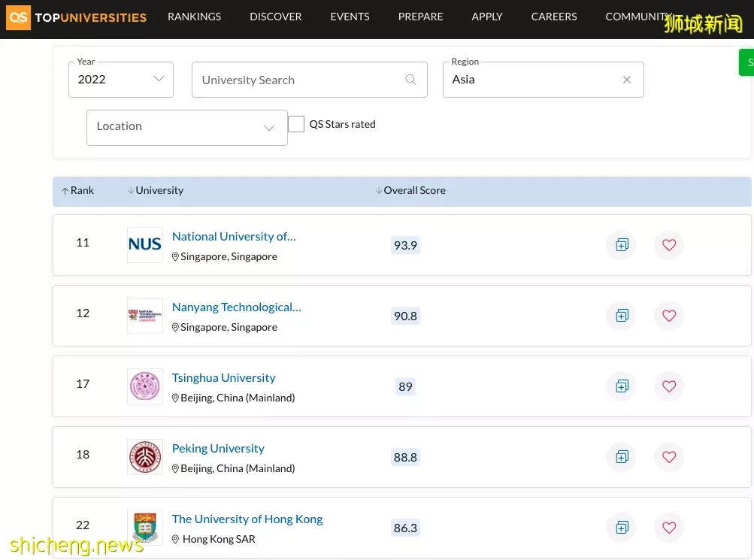754x560 pixels.
Task: Open Tsinghua University link
Action: click(x=223, y=378)
